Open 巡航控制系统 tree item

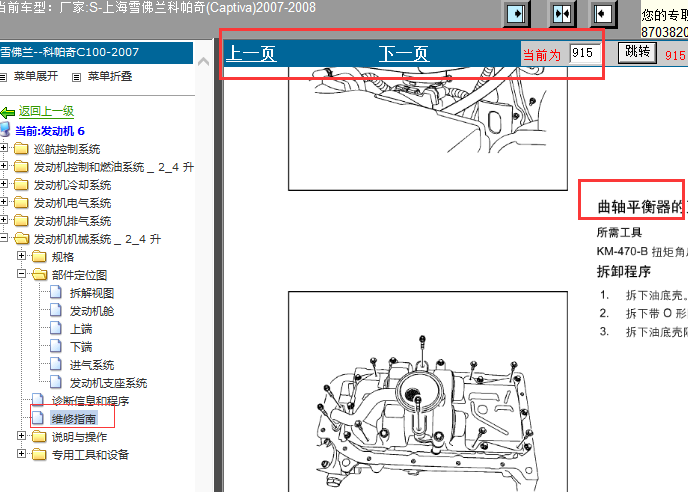tap(67, 149)
